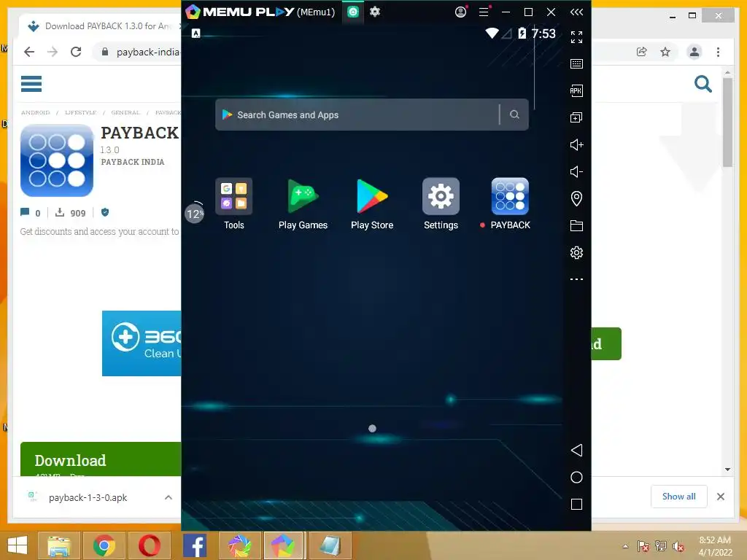Click the 360 Clean advertisement banner
The width and height of the screenshot is (747, 560).
click(142, 343)
